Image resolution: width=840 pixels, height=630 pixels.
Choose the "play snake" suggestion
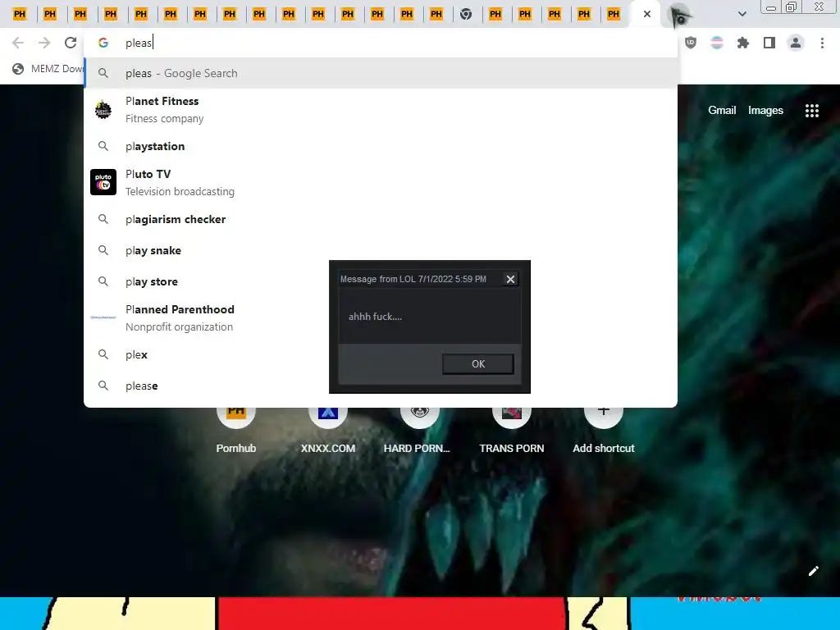click(381, 250)
